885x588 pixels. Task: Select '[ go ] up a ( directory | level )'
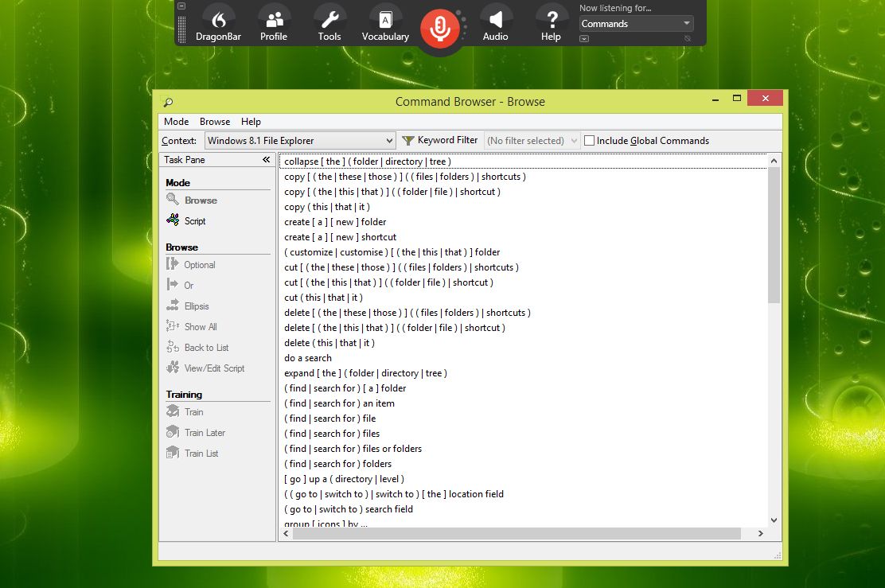click(523, 479)
